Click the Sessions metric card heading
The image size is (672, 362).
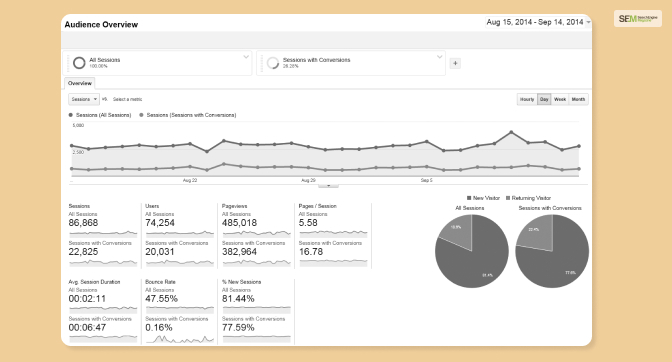click(79, 206)
